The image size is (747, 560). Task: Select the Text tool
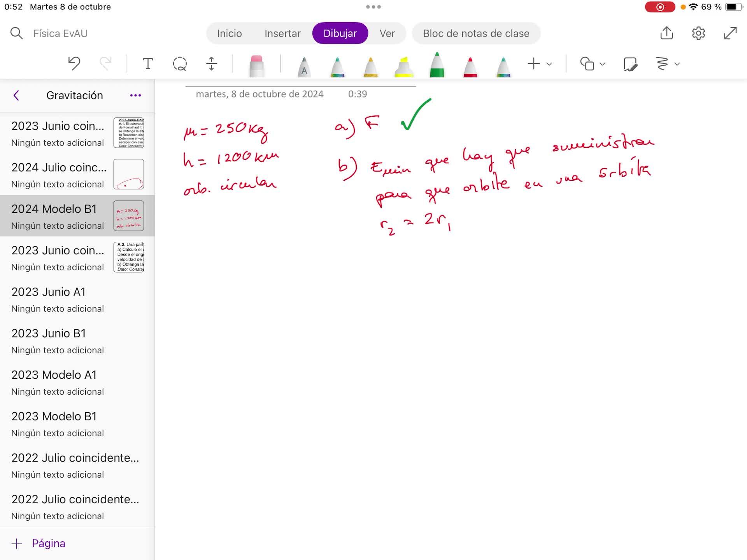click(148, 64)
